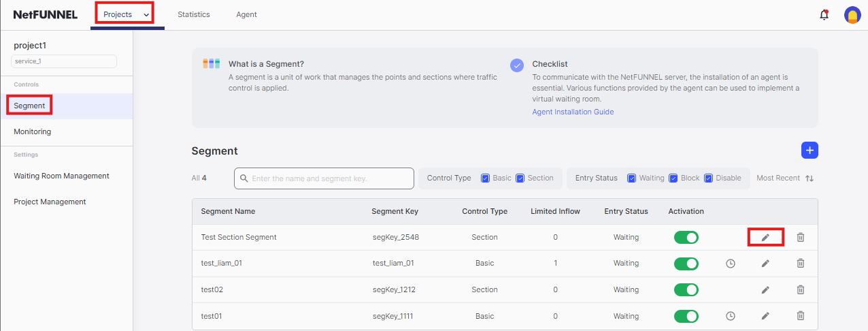
Task: Click the clock icon for test01
Action: pyautogui.click(x=731, y=316)
